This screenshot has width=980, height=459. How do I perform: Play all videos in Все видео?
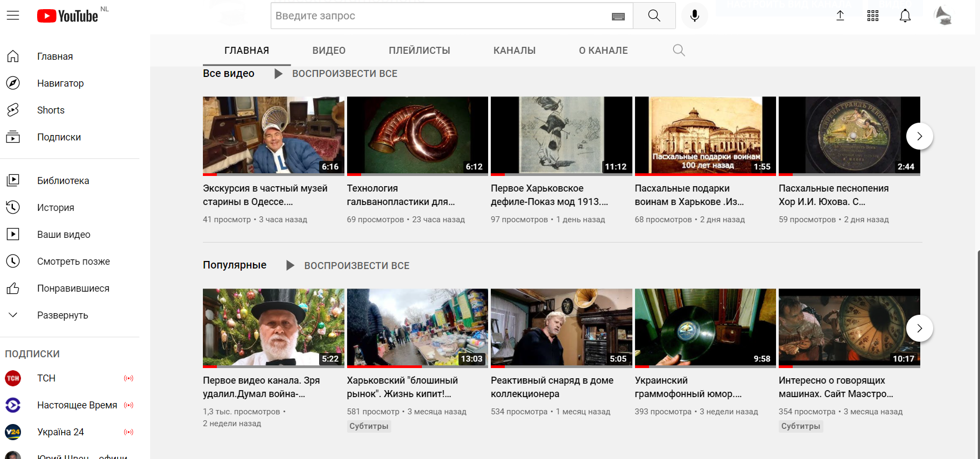336,74
